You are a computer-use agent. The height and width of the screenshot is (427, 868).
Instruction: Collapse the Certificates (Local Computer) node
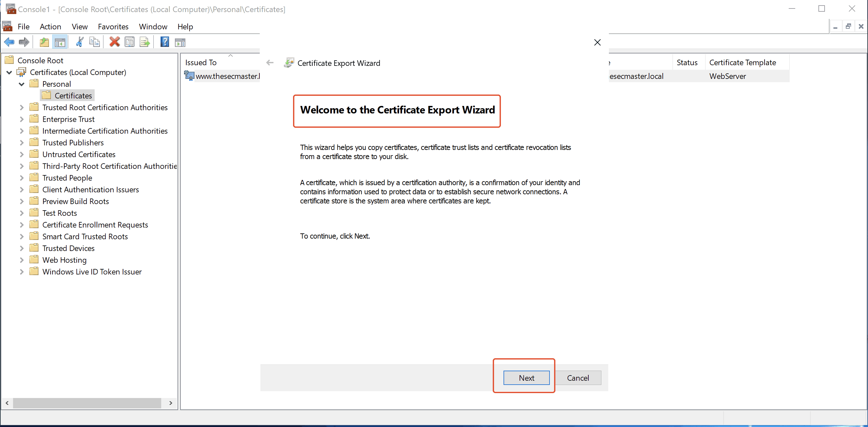pyautogui.click(x=9, y=72)
